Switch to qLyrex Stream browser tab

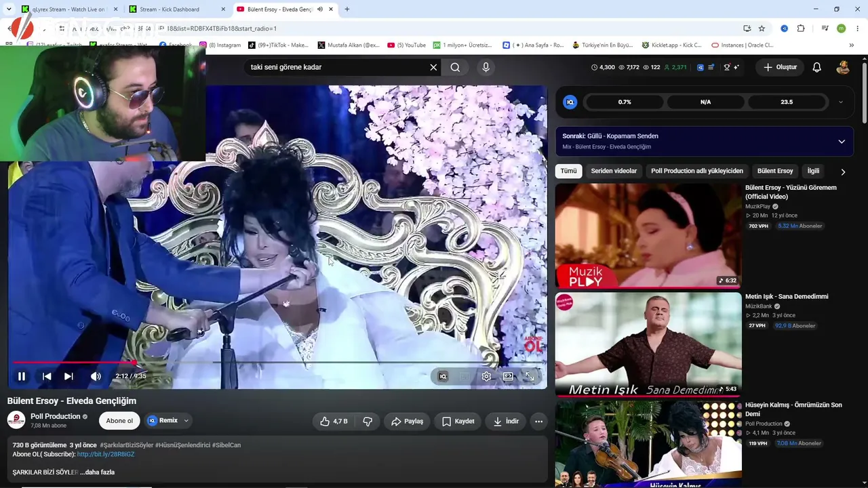pyautogui.click(x=68, y=9)
